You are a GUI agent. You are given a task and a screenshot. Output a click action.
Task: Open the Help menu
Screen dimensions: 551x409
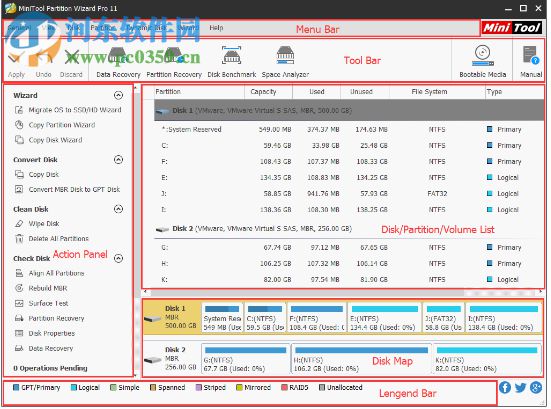coord(216,28)
